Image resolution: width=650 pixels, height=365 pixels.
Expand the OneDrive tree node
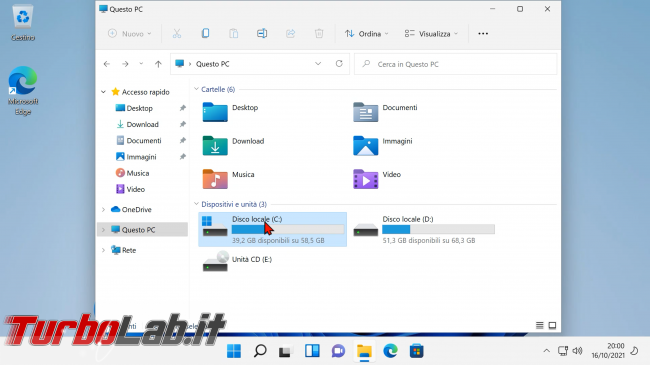click(103, 210)
